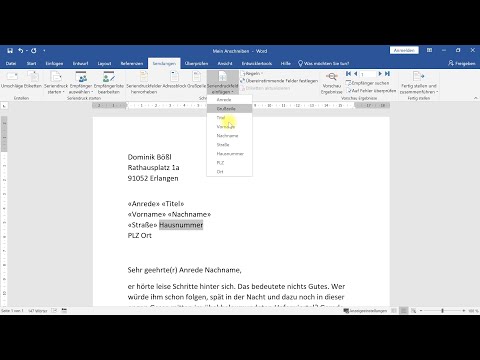The height and width of the screenshot is (360, 480).
Task: Switch to the Start tab
Action: [31, 63]
